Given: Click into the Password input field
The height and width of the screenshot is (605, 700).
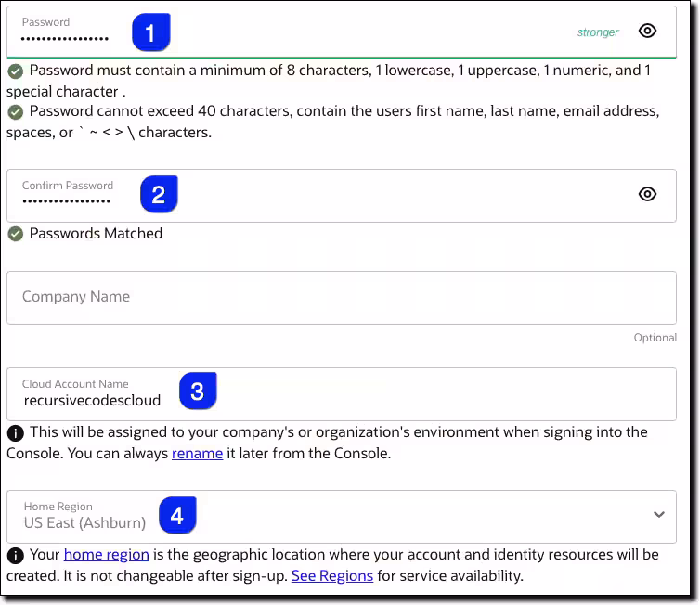Looking at the screenshot, I should [x=342, y=32].
